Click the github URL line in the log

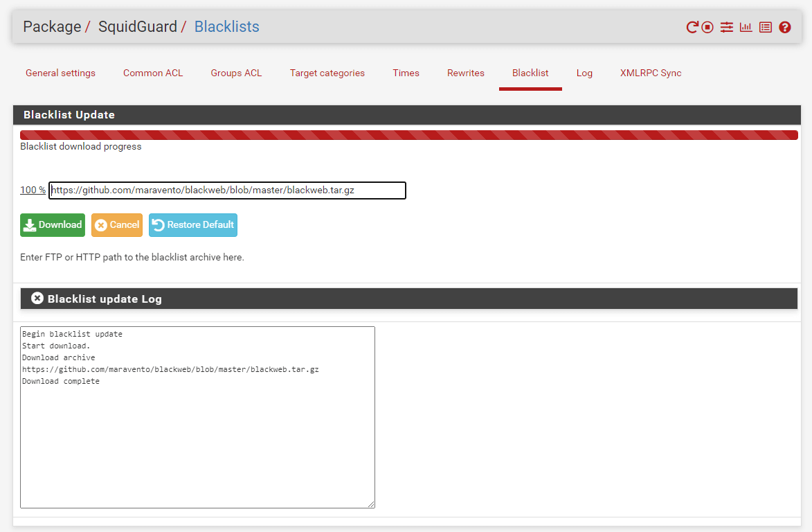click(x=170, y=369)
